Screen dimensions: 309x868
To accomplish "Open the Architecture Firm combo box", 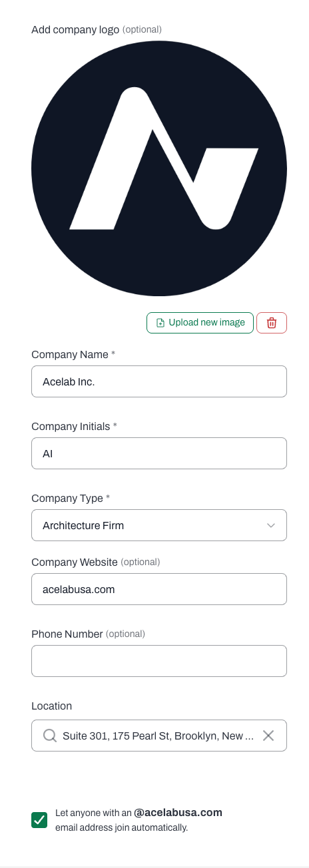I will (159, 525).
